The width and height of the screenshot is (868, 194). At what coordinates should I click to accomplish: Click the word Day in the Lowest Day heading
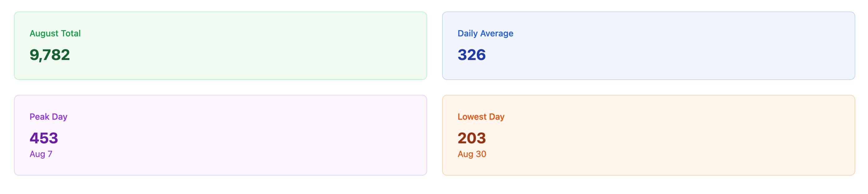pos(497,117)
